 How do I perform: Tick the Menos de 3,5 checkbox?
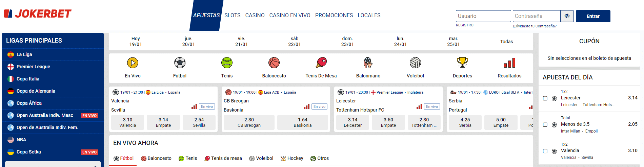545,125
